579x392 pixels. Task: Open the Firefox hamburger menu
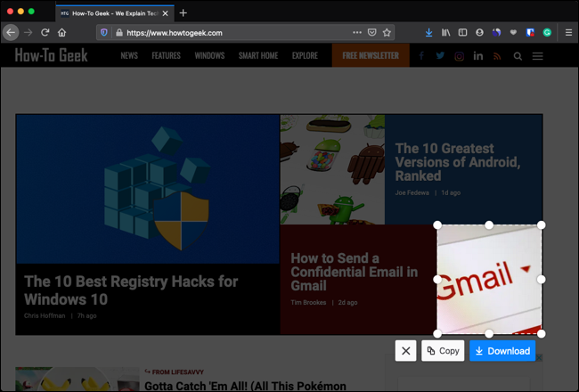[x=568, y=32]
